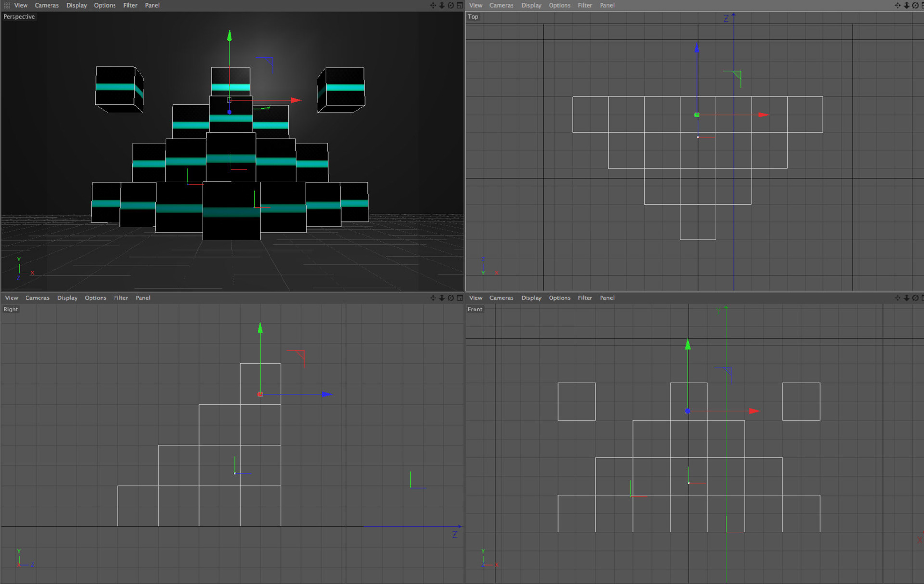Open the Display menu in Top viewport

coord(531,5)
